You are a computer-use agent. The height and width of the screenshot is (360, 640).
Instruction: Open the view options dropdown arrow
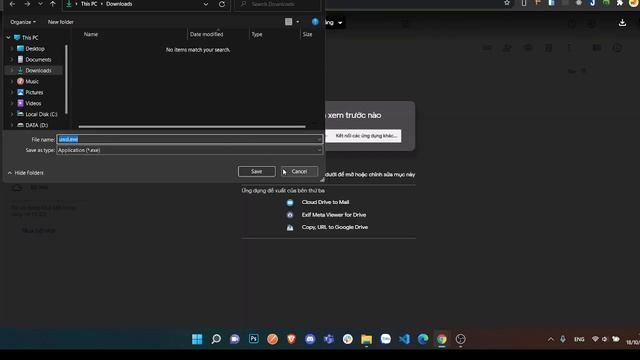(x=298, y=22)
